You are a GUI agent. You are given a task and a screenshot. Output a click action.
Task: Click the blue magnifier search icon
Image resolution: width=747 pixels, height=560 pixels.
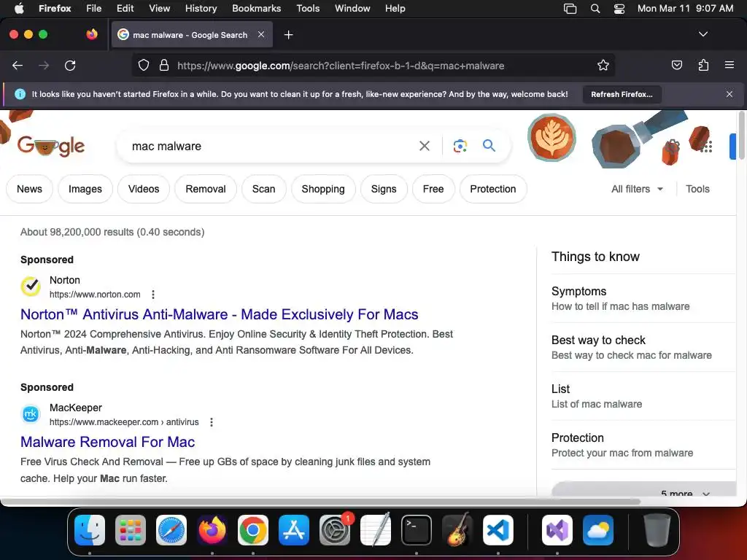click(489, 146)
